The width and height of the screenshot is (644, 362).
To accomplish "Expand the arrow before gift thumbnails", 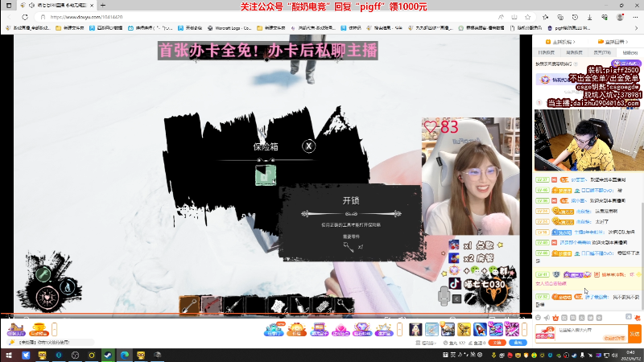I will [x=399, y=329].
